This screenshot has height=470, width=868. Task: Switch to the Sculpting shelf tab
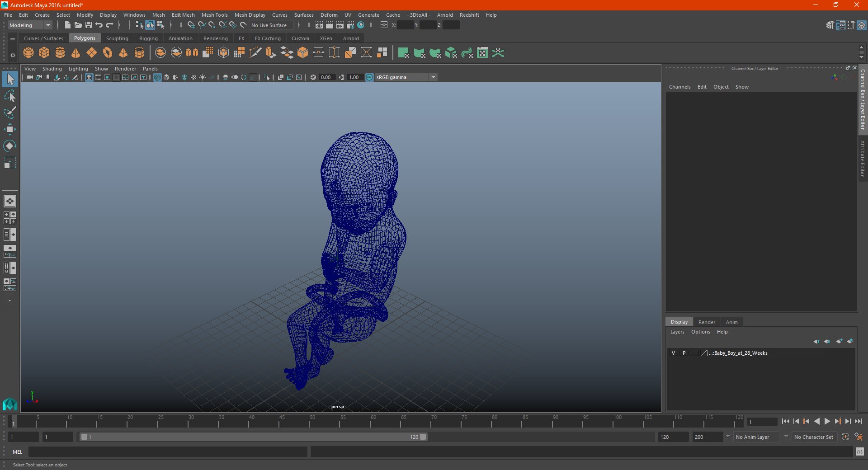117,38
